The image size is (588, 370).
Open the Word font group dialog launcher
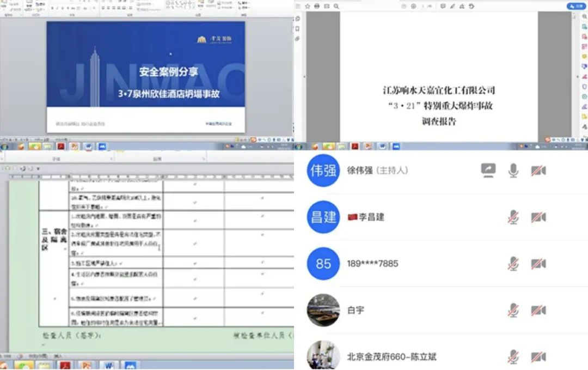tap(112, 159)
